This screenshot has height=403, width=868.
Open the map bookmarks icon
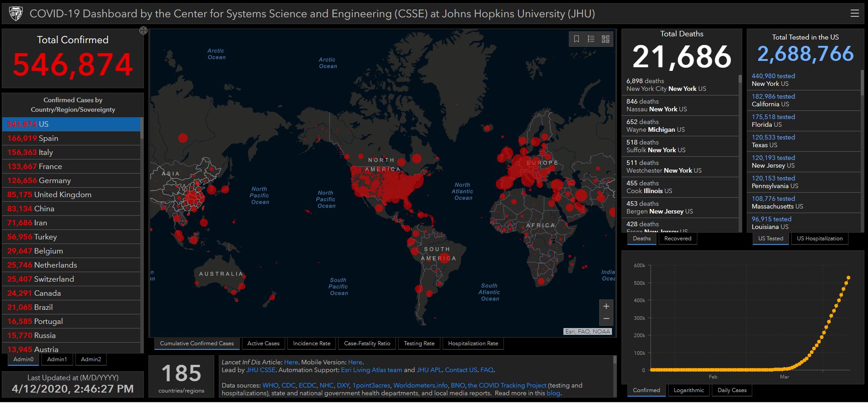coord(577,39)
